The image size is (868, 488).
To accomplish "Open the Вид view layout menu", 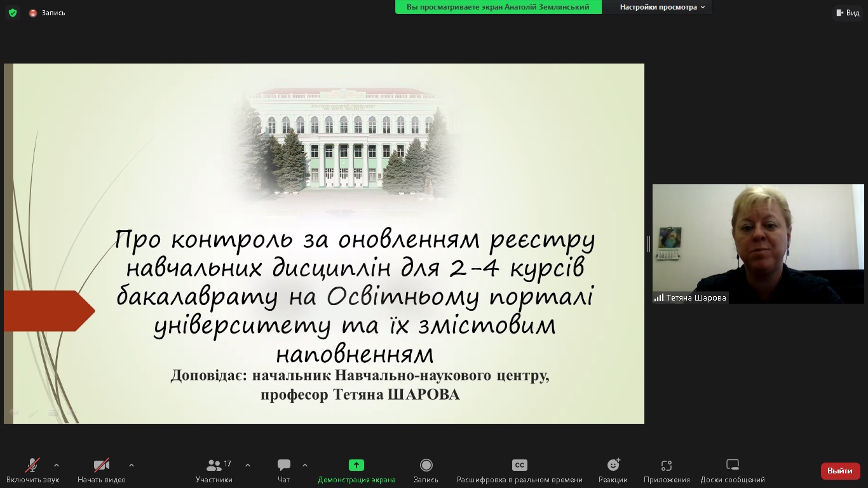I will coord(848,13).
